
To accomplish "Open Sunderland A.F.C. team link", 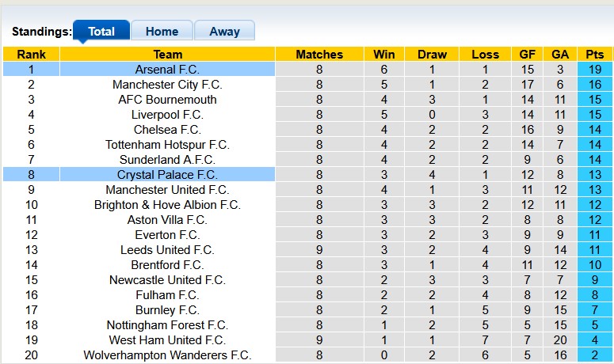I will [167, 160].
